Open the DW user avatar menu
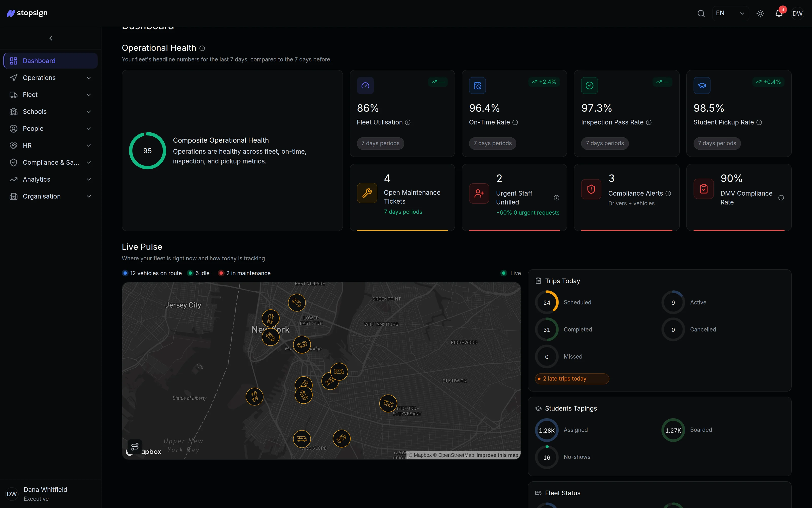Viewport: 812px width, 508px height. pos(797,13)
